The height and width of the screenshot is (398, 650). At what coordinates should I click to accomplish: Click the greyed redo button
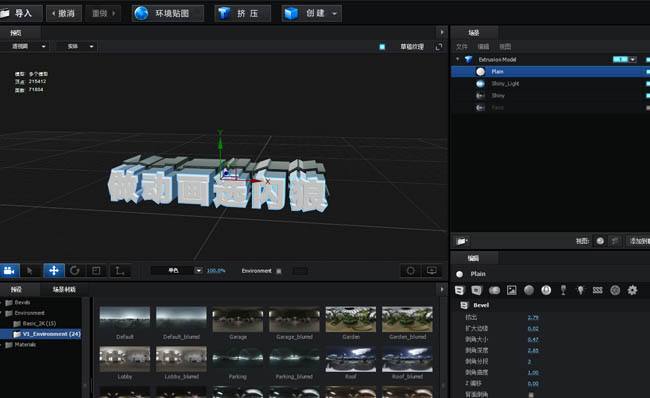(103, 13)
